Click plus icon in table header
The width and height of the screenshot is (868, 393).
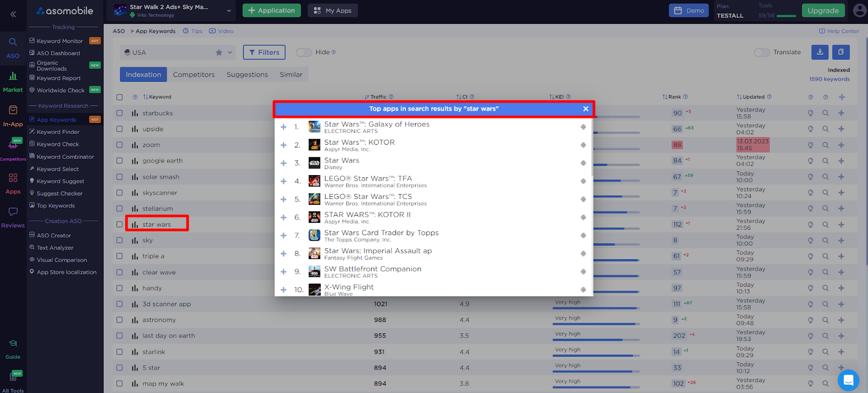click(x=841, y=97)
